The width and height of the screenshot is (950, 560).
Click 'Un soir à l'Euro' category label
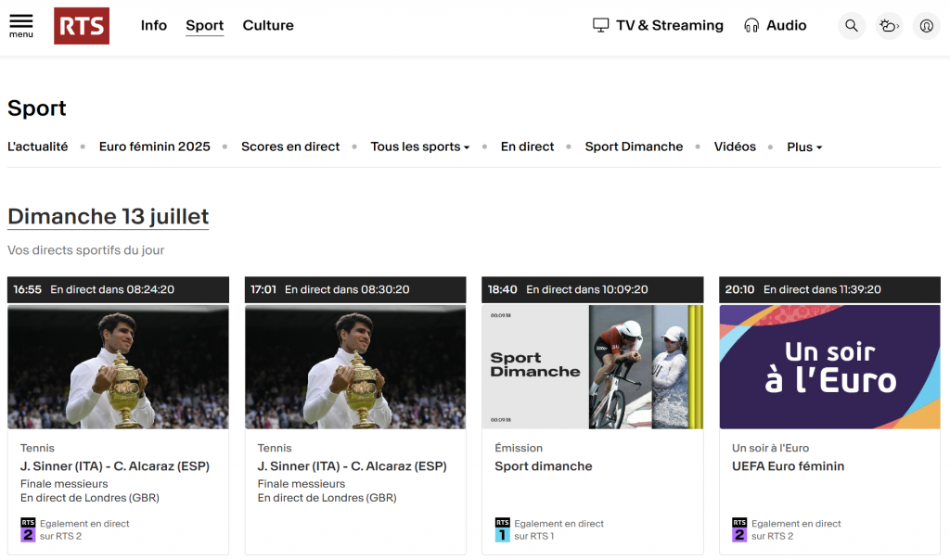coord(771,448)
